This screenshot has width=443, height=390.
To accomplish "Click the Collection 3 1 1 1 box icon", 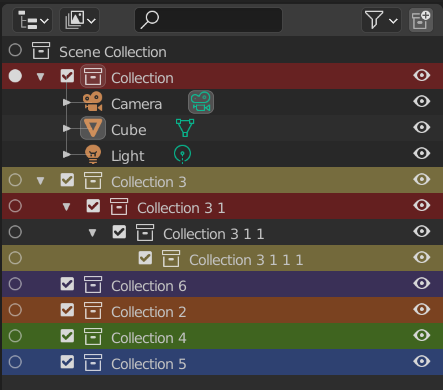I will [x=171, y=258].
